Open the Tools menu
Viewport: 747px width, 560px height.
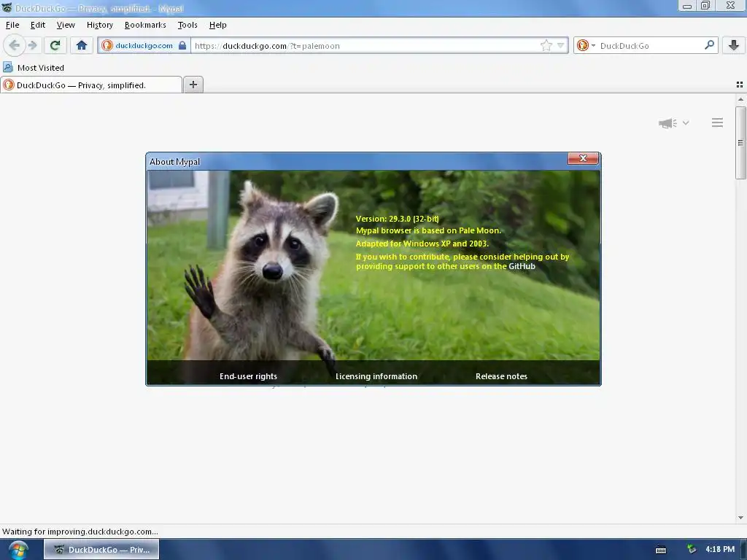pos(187,25)
